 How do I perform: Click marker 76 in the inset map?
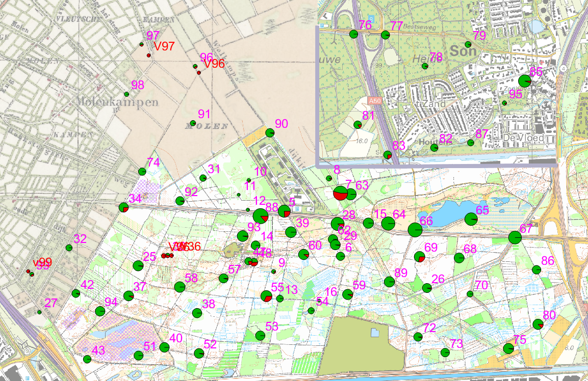[353, 34]
